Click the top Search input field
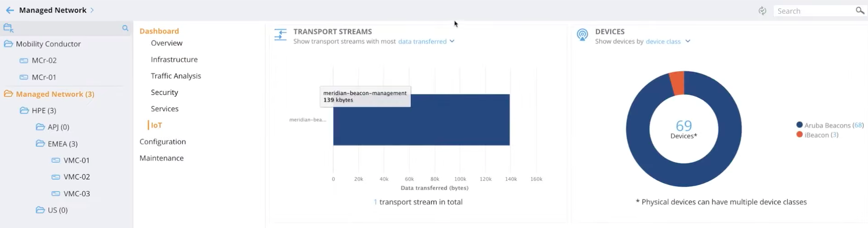 pos(814,11)
